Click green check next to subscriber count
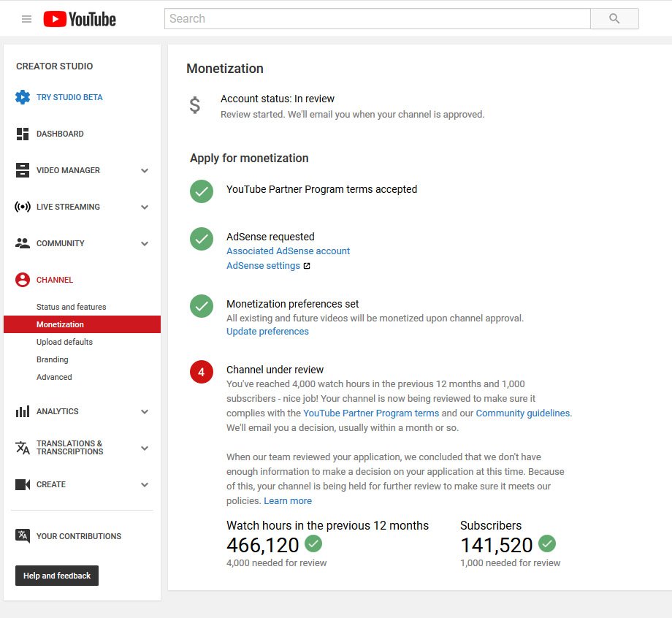672x618 pixels. [x=547, y=543]
